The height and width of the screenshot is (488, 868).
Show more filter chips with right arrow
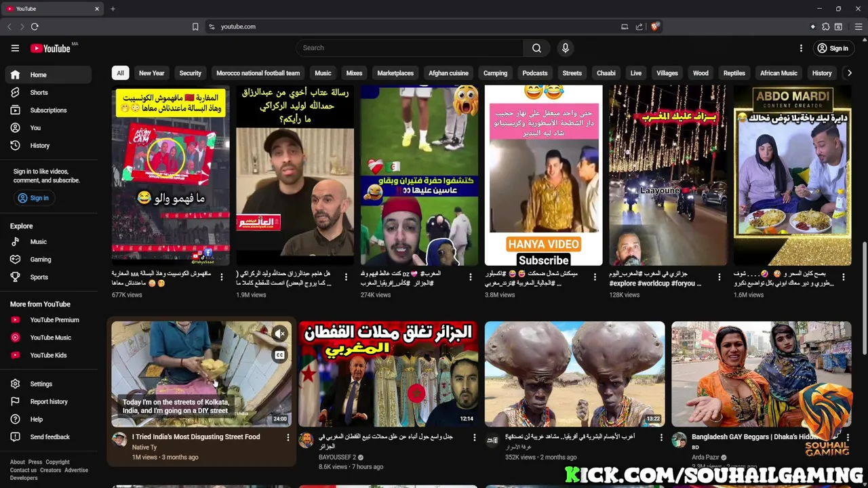tap(849, 73)
